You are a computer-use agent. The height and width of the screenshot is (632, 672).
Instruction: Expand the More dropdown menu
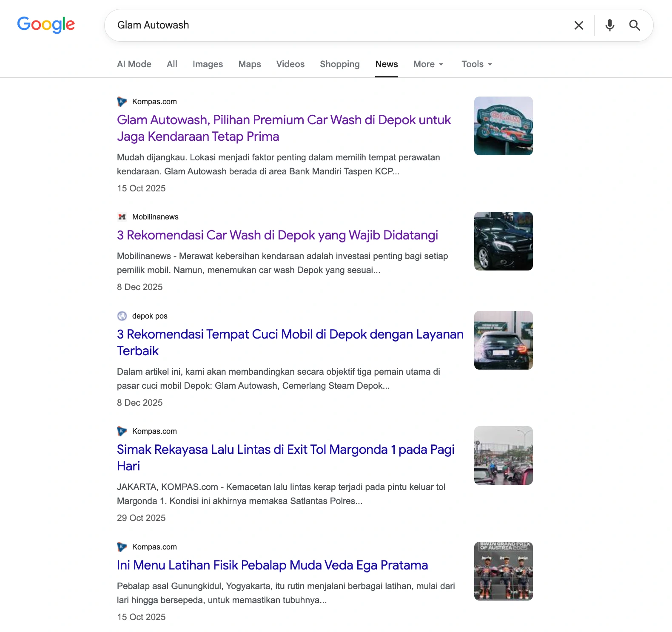click(x=428, y=64)
